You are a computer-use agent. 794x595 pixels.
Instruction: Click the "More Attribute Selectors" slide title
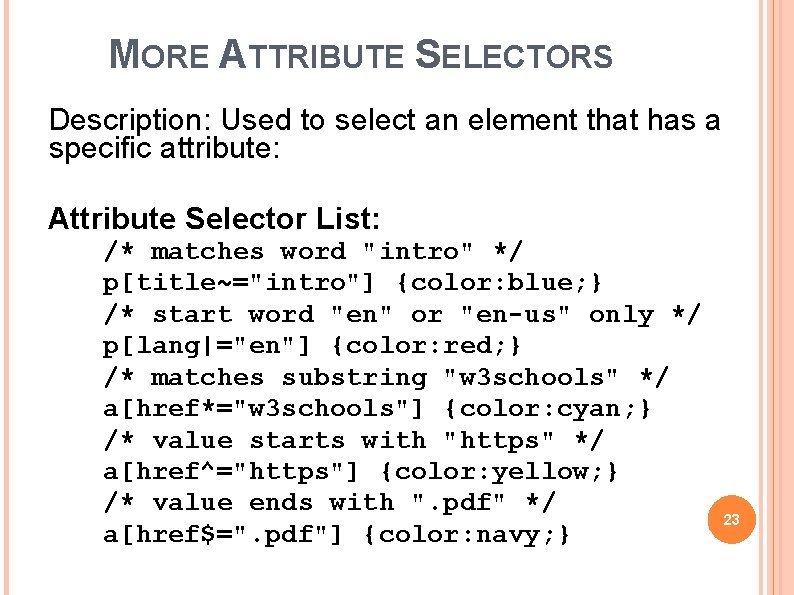(360, 55)
